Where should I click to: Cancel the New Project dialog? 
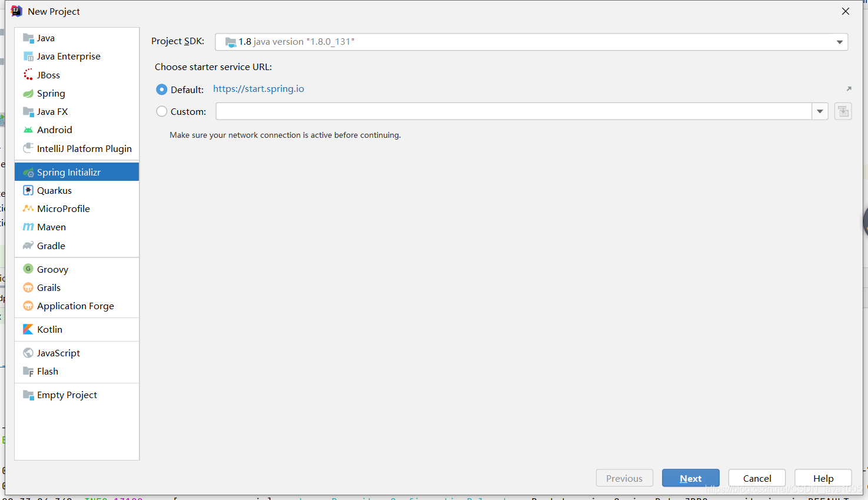[x=757, y=478]
